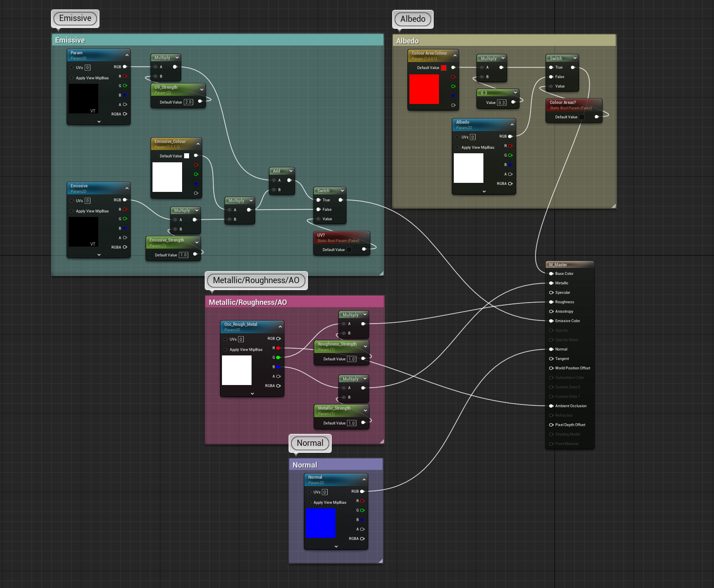
Task: Click the Ambient Occlusion pin on M_Master
Action: point(551,406)
